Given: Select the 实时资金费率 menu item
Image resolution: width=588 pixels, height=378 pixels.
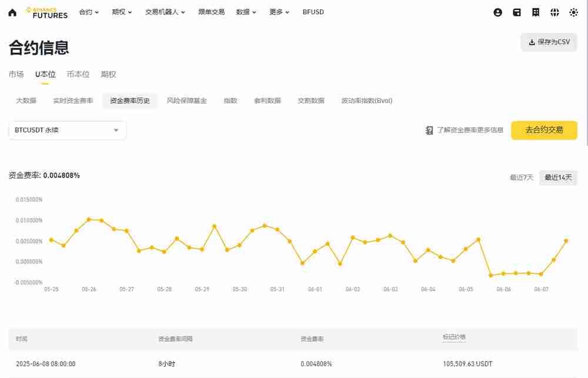Looking at the screenshot, I should pos(72,100).
